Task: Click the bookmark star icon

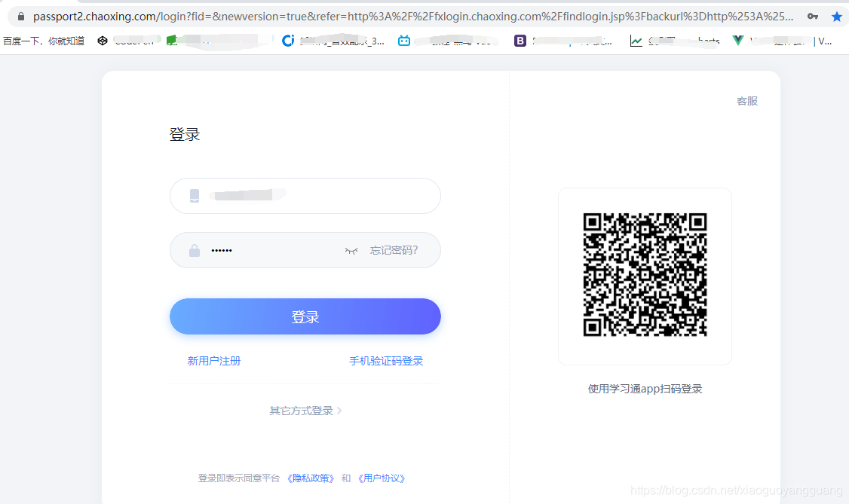Action: tap(836, 17)
